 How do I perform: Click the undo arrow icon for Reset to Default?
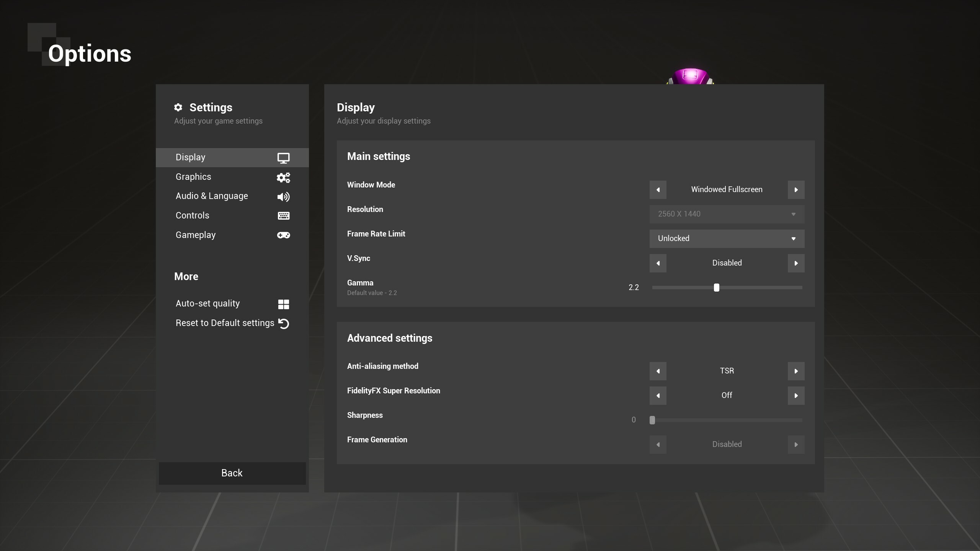tap(283, 324)
